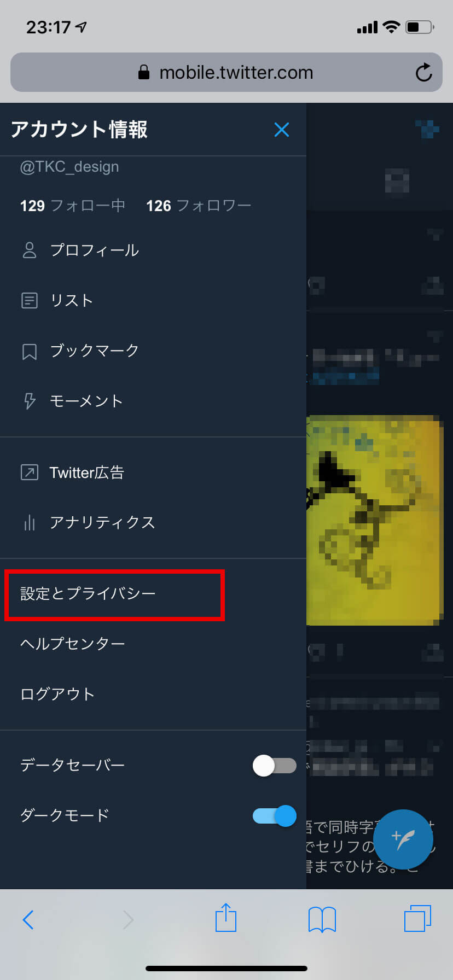
Task: Open the Moments lightning icon
Action: tap(30, 401)
